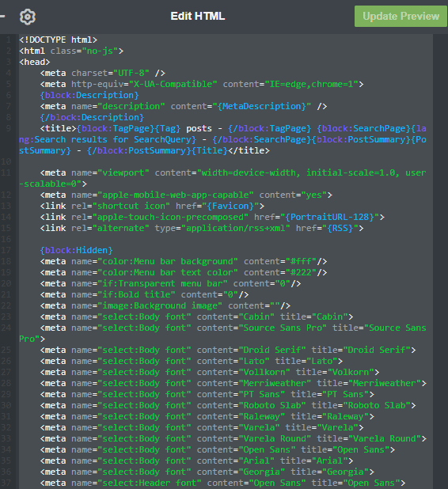Click line number 17 in gutter
The image size is (448, 489).
click(6, 250)
